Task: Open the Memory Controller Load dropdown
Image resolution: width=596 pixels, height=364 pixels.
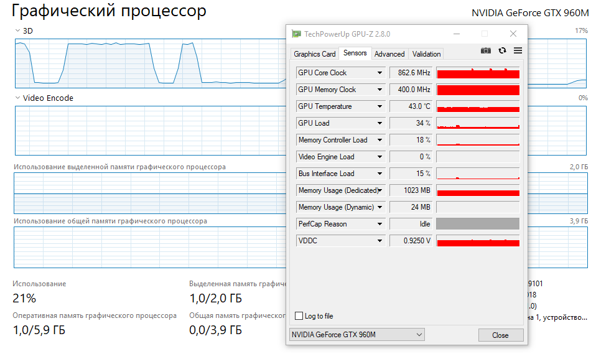Action: [x=379, y=140]
